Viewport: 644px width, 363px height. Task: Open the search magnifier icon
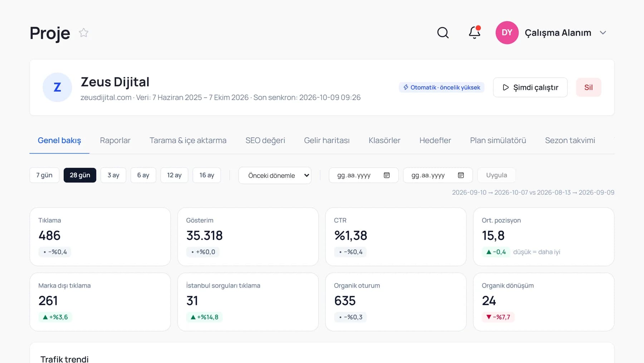click(443, 33)
